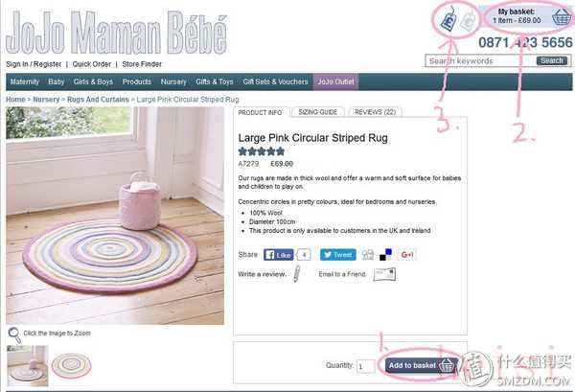
Task: Share via the Delicious bookmark icon
Action: [385, 255]
